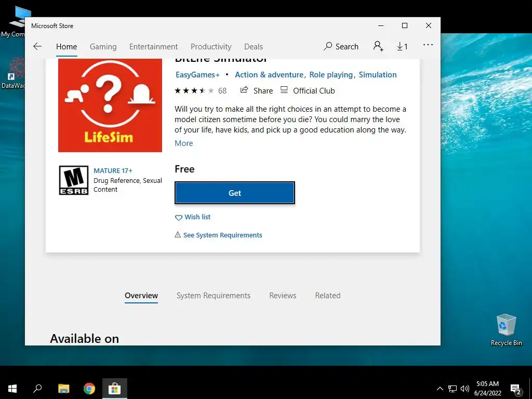This screenshot has height=399, width=532.
Task: Click the Free price label
Action: click(x=184, y=169)
